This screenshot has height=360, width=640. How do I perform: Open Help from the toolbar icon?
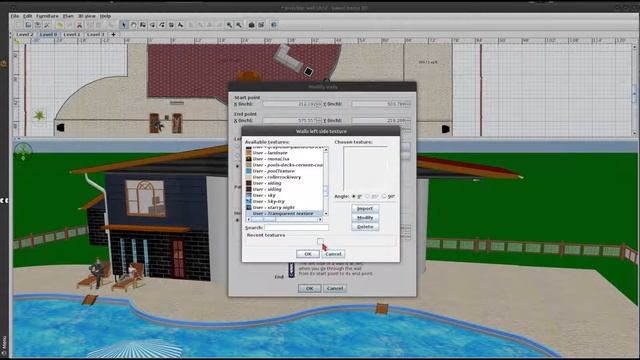(x=274, y=25)
